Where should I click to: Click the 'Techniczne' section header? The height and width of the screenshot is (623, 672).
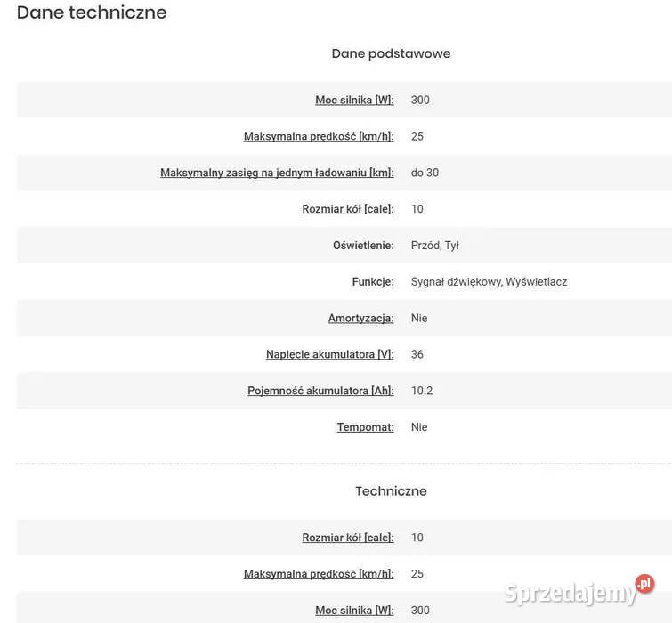tap(391, 491)
